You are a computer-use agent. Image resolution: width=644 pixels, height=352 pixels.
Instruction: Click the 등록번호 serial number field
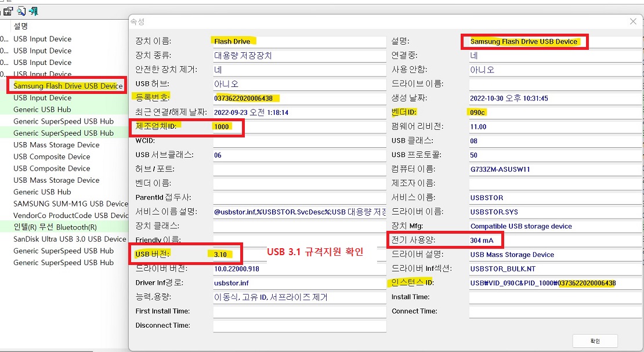click(x=299, y=98)
